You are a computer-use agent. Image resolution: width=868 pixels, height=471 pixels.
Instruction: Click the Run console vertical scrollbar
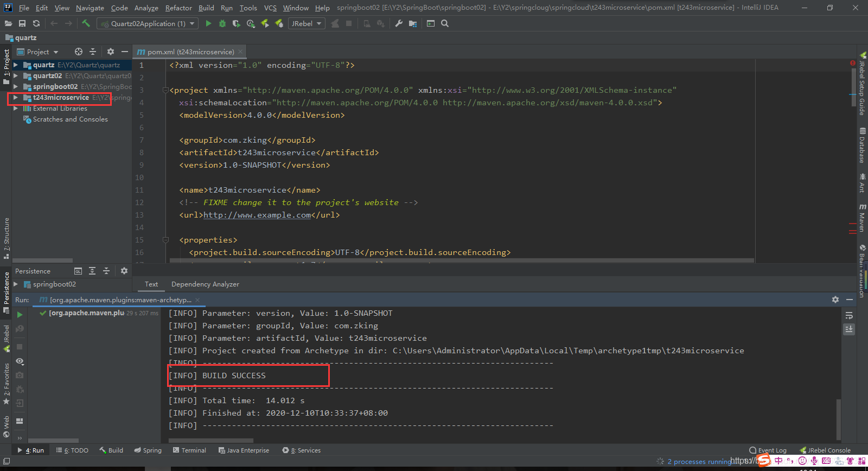click(838, 419)
